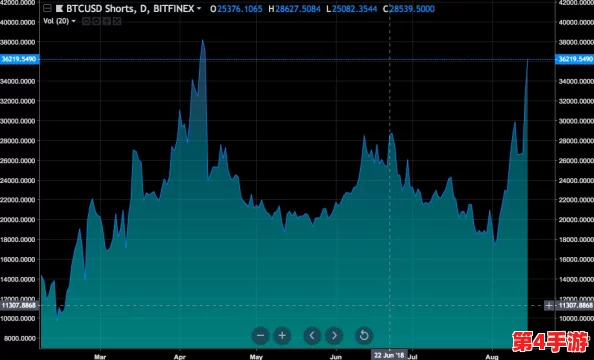Open the BTCUSD Shorts, D, BITFINEX dropdown arrow
The image size is (594, 360).
[x=199, y=8]
